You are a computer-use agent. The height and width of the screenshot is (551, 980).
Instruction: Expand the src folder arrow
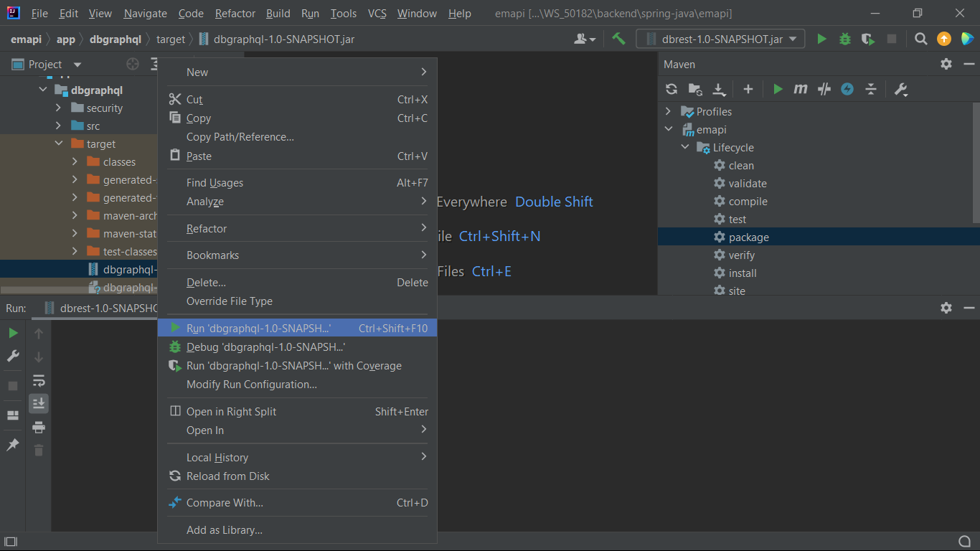59,126
